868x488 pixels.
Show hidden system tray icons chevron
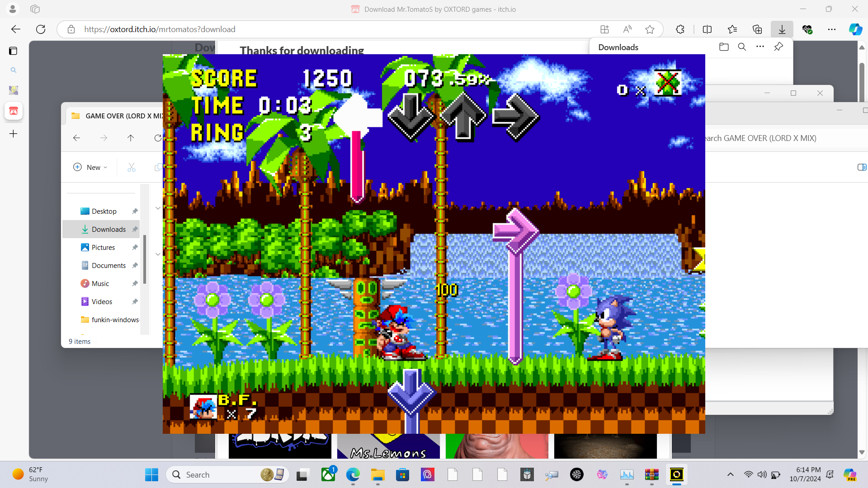730,474
